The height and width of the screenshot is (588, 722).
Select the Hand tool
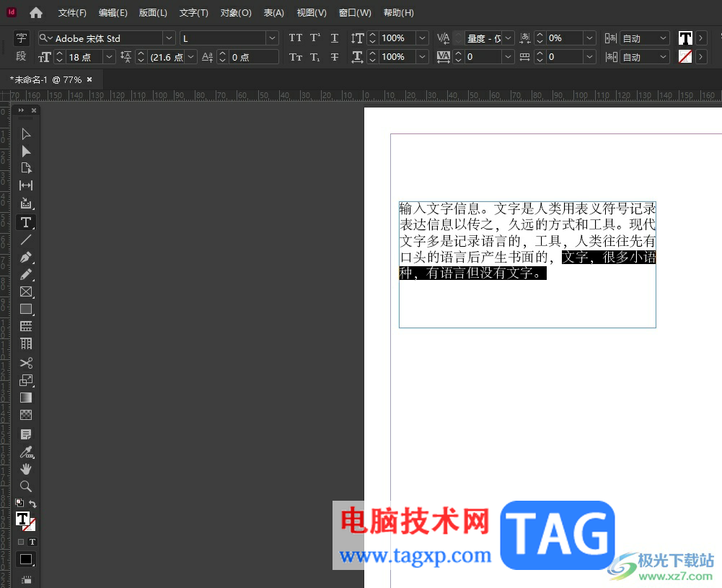pos(26,469)
